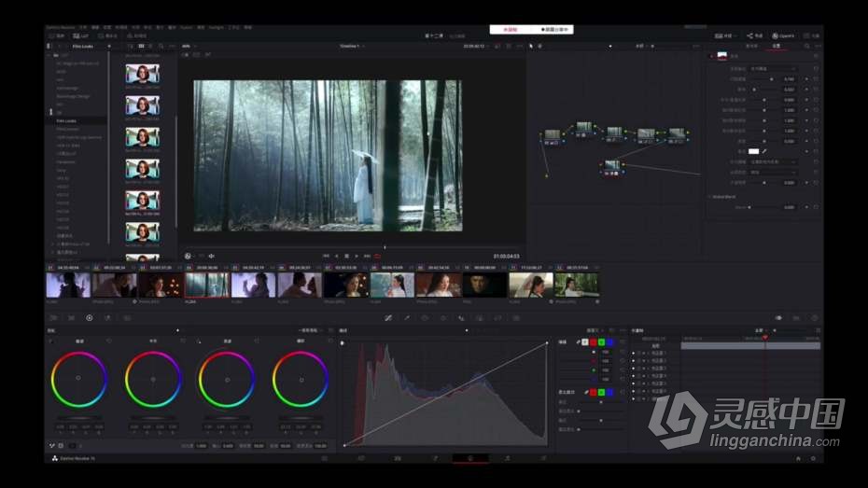Go to the Edit page in bottom navigation
868x488 pixels.
tap(398, 458)
